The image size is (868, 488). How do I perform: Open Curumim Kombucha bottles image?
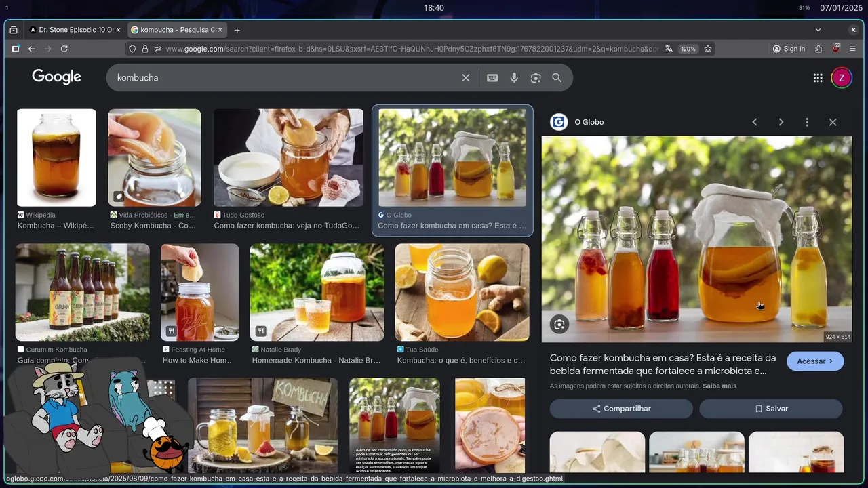[x=83, y=292]
